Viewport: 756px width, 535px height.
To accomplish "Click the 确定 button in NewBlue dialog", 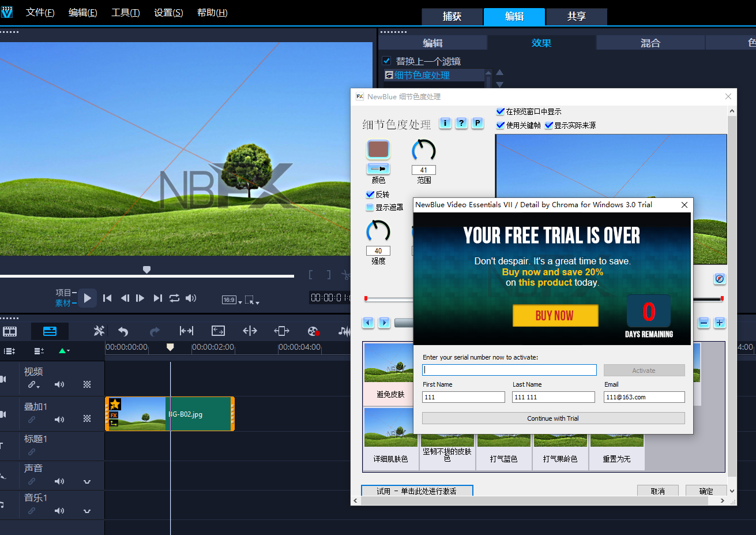I will 706,491.
